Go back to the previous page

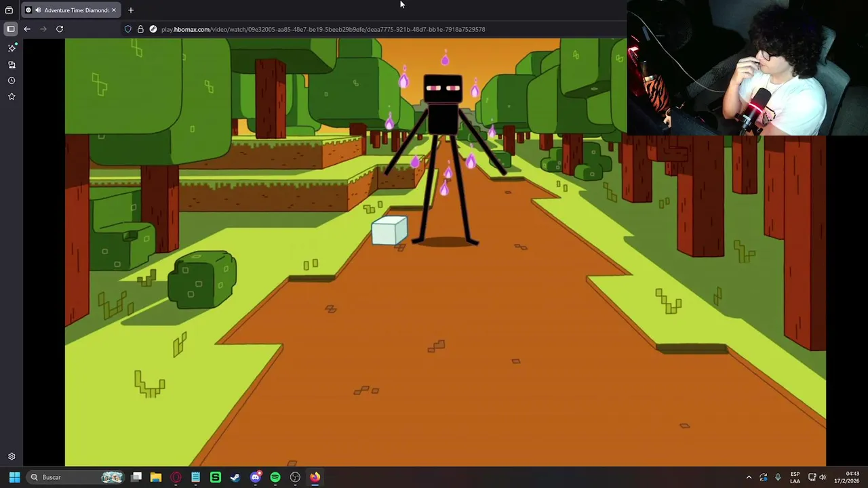pos(27,29)
